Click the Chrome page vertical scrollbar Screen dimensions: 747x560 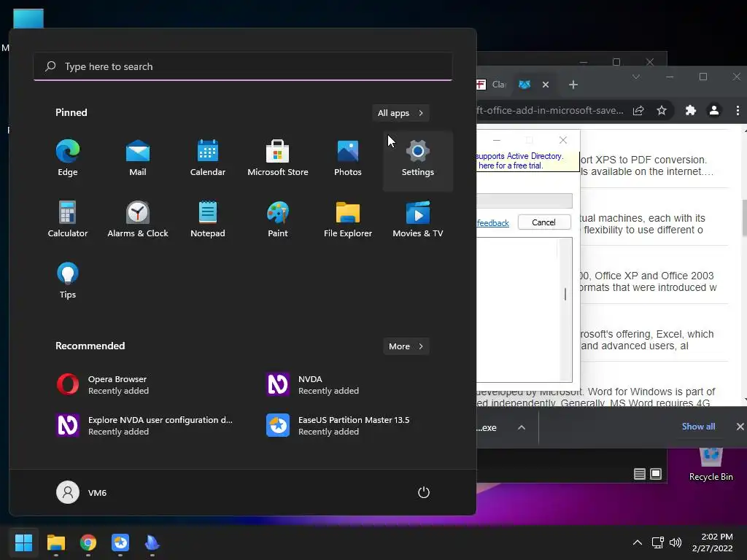point(743,218)
